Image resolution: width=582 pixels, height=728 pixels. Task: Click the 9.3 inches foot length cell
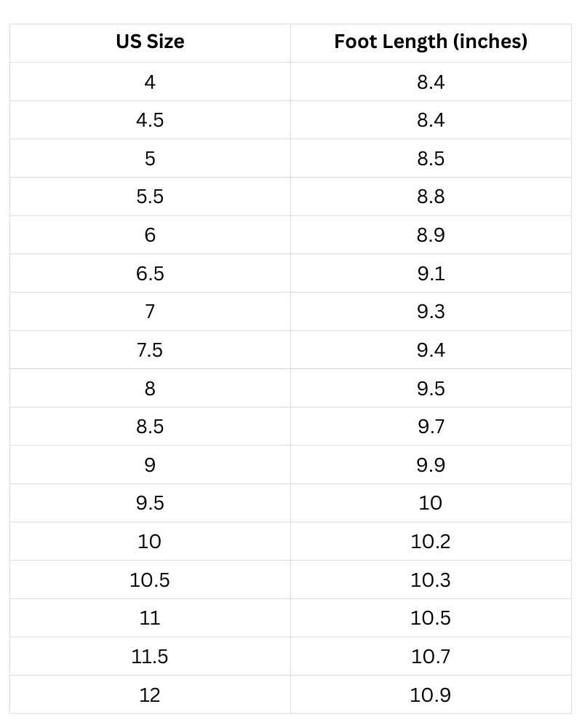(x=431, y=312)
